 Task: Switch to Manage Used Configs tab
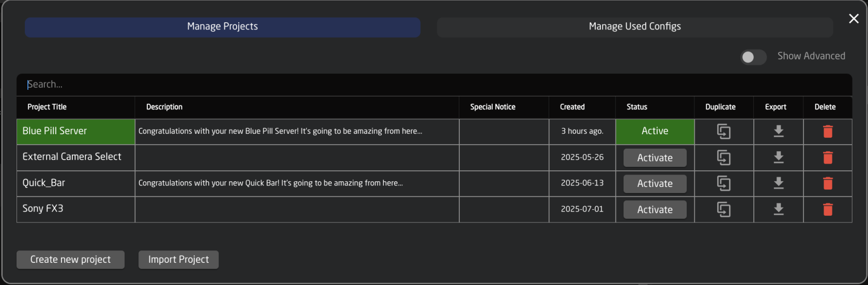click(x=635, y=27)
